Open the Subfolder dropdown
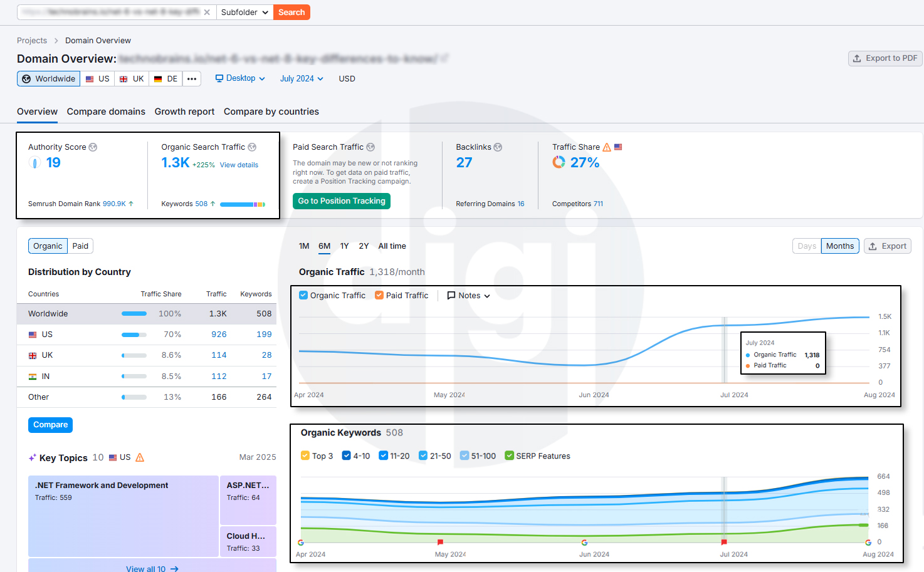Viewport: 924px width, 572px height. tap(244, 12)
